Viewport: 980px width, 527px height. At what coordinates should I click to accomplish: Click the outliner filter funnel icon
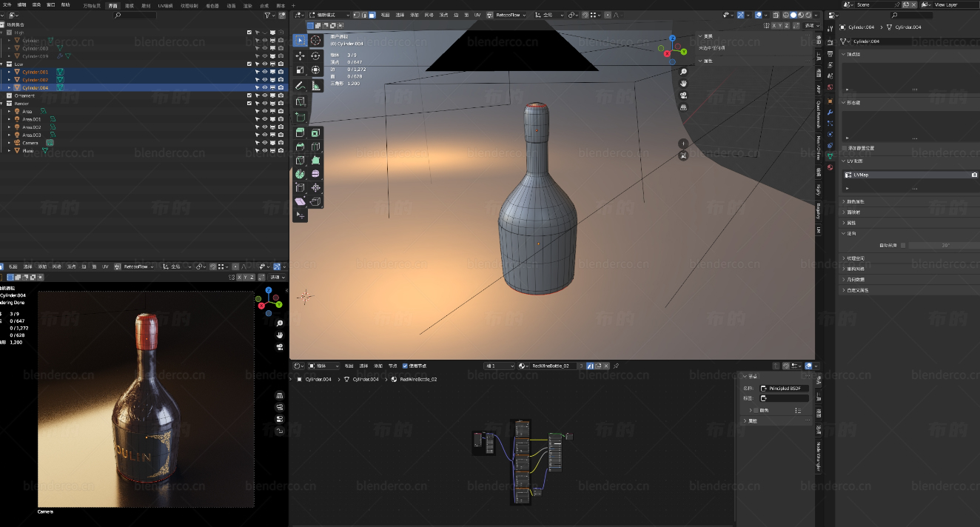pos(267,15)
